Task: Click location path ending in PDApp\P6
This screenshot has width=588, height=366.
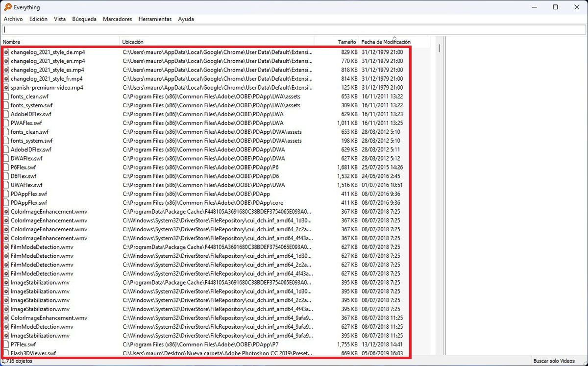Action: [200, 167]
